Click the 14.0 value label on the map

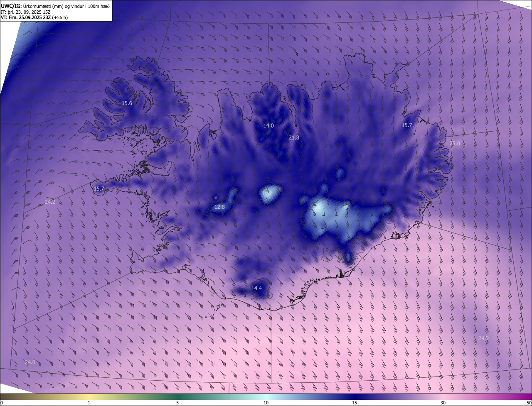click(268, 125)
